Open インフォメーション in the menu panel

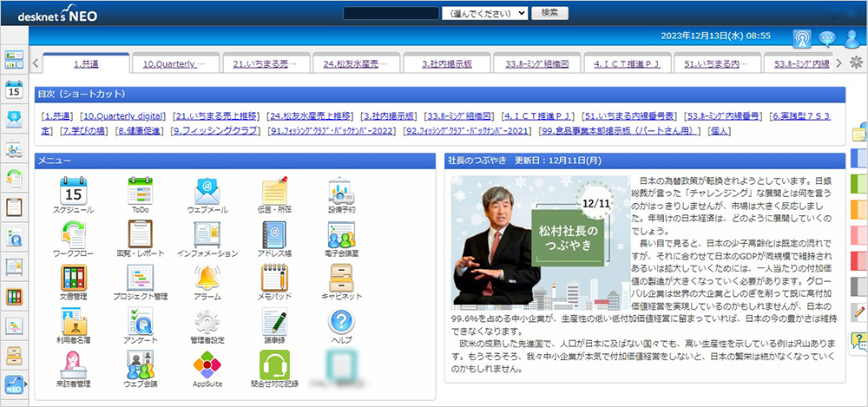pyautogui.click(x=207, y=240)
